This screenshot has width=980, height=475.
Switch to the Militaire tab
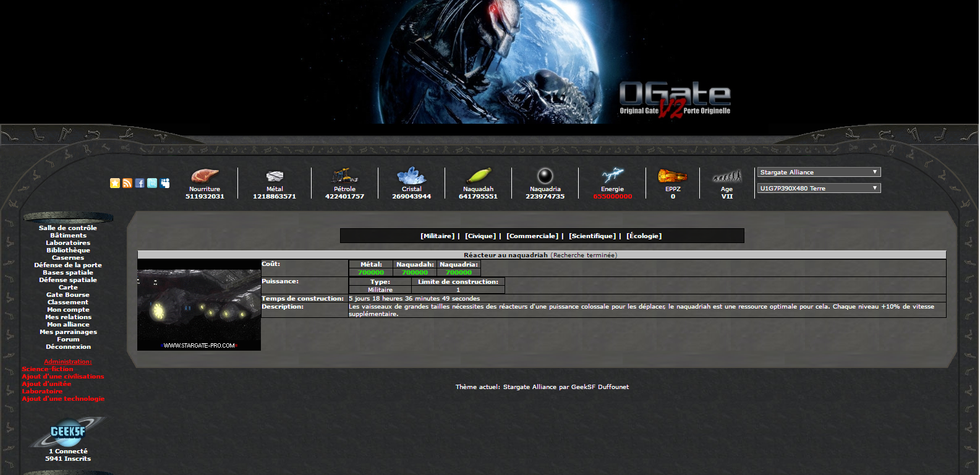[437, 236]
